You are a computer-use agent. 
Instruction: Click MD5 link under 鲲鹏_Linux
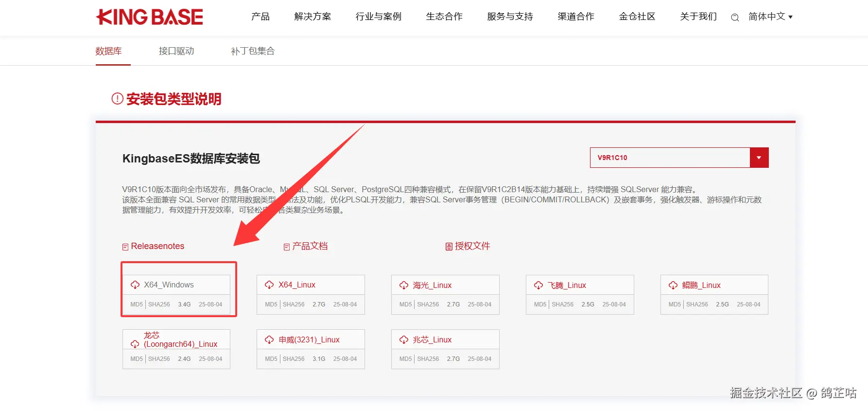[675, 304]
